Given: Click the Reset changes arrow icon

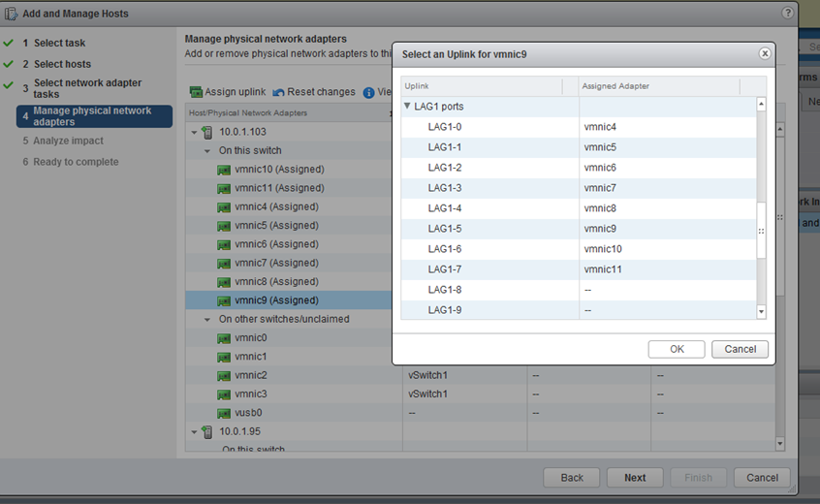Looking at the screenshot, I should 278,92.
